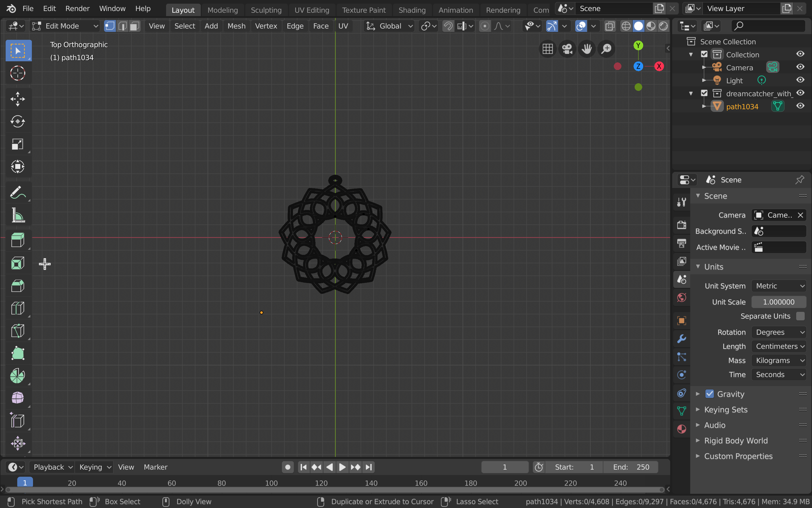Play the animation
The image size is (812, 508).
(342, 467)
